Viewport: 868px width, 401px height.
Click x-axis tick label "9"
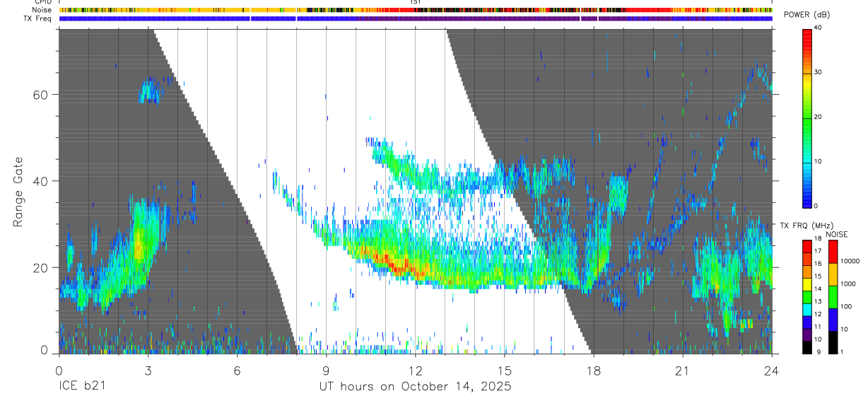pos(326,371)
